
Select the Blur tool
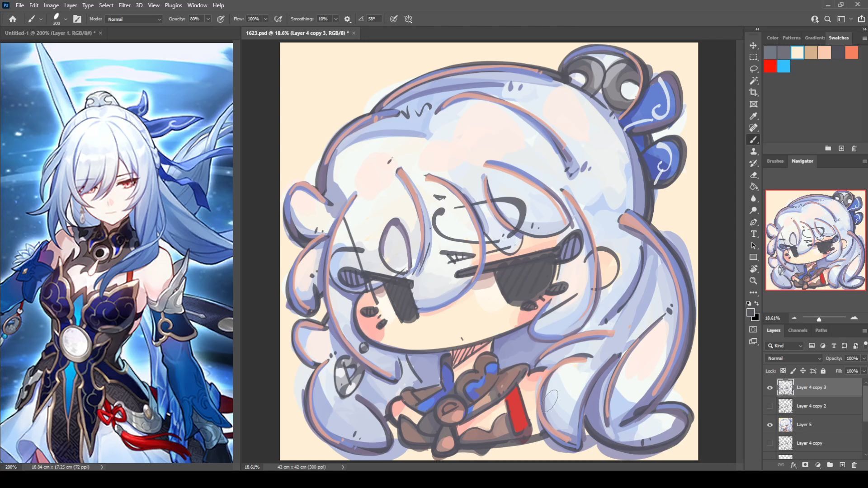click(753, 198)
